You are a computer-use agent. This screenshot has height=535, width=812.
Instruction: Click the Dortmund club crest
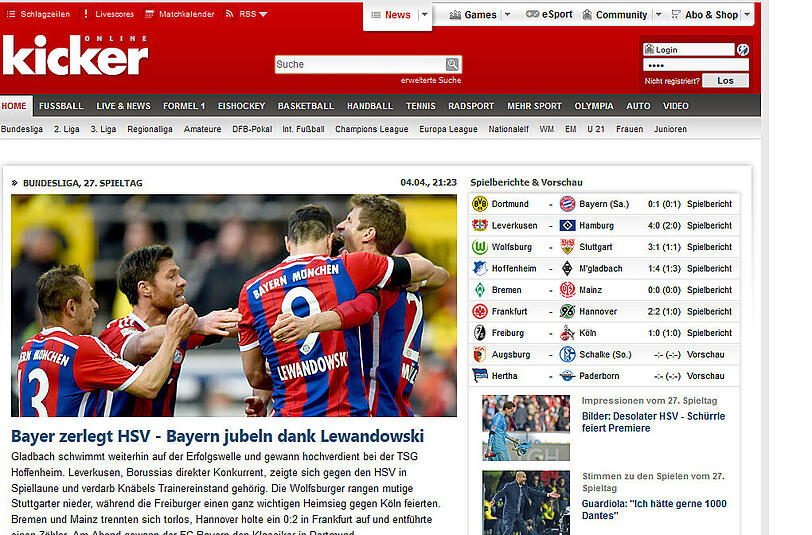(x=480, y=204)
